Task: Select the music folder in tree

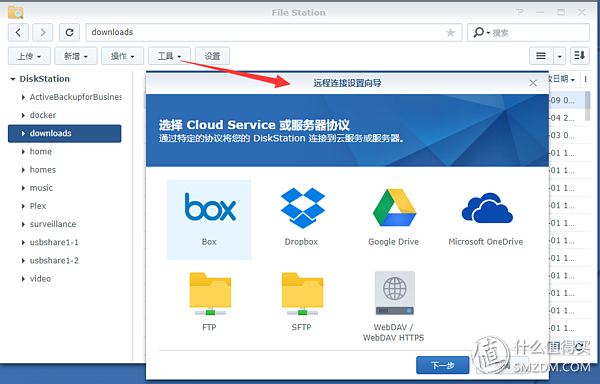Action: pyautogui.click(x=41, y=188)
